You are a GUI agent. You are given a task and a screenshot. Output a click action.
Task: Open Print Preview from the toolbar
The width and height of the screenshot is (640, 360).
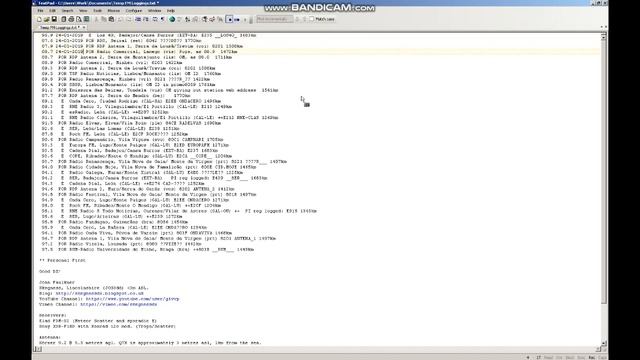pos(79,19)
